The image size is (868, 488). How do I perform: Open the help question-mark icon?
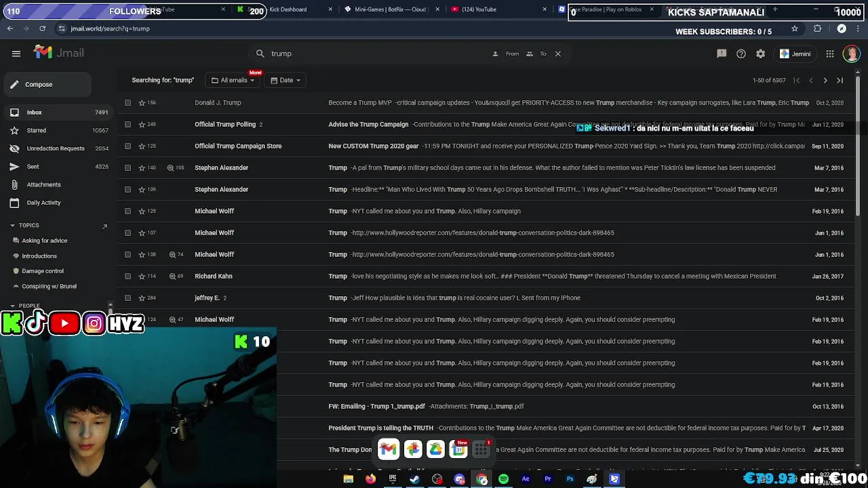[x=741, y=54]
